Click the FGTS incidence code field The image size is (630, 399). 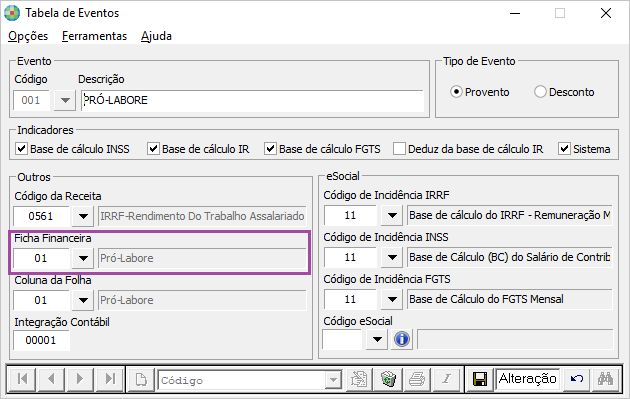coord(350,299)
